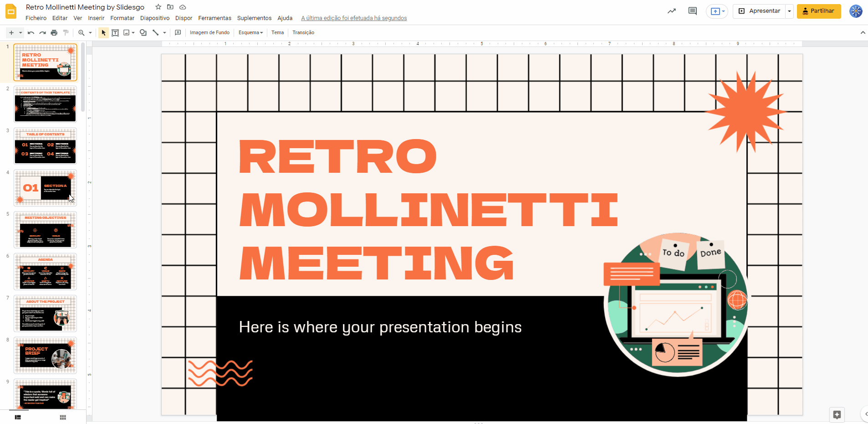This screenshot has width=868, height=424.
Task: Open last edit history link
Action: click(x=354, y=18)
